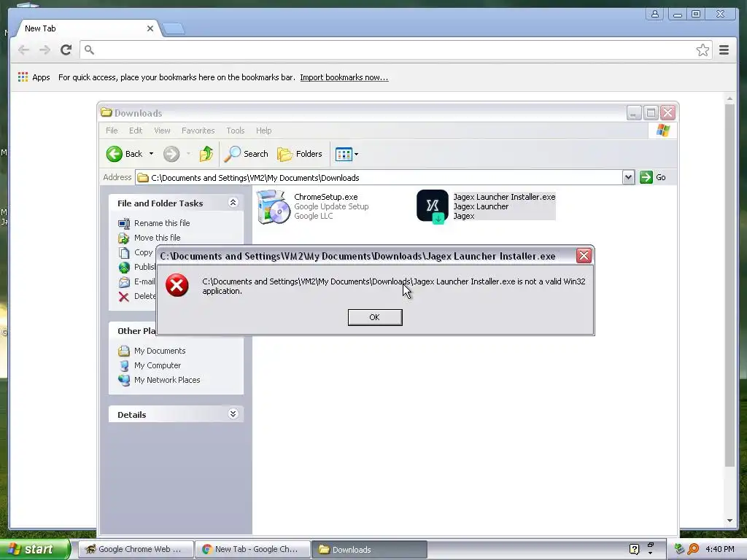
Task: Open the Apps shortcut in bookmarks bar
Action: pos(34,77)
